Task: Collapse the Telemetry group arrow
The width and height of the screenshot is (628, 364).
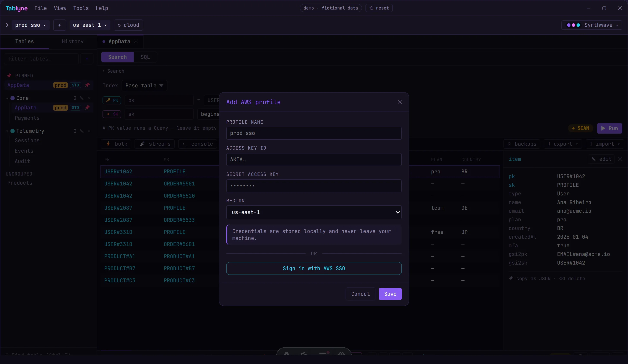Action: (7, 131)
